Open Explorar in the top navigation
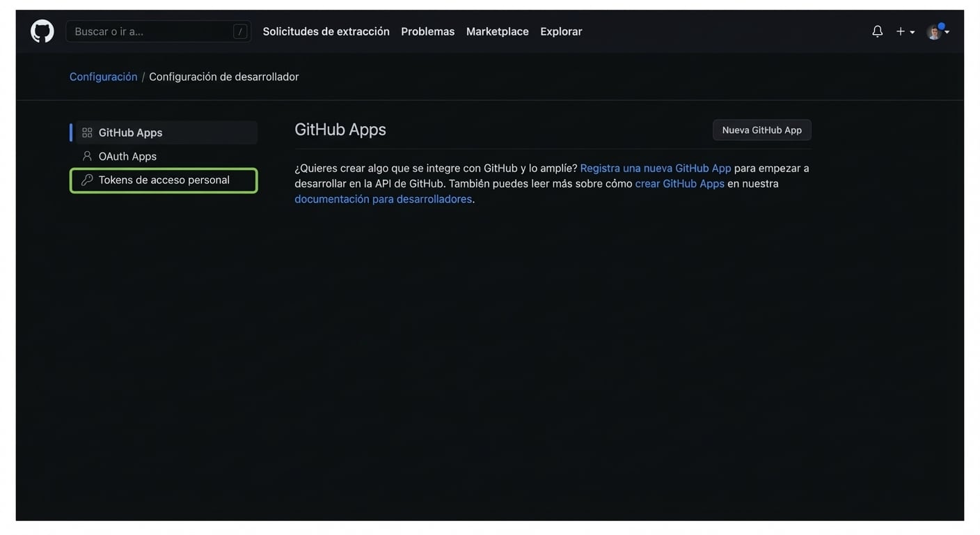The image size is (980, 535). [561, 31]
